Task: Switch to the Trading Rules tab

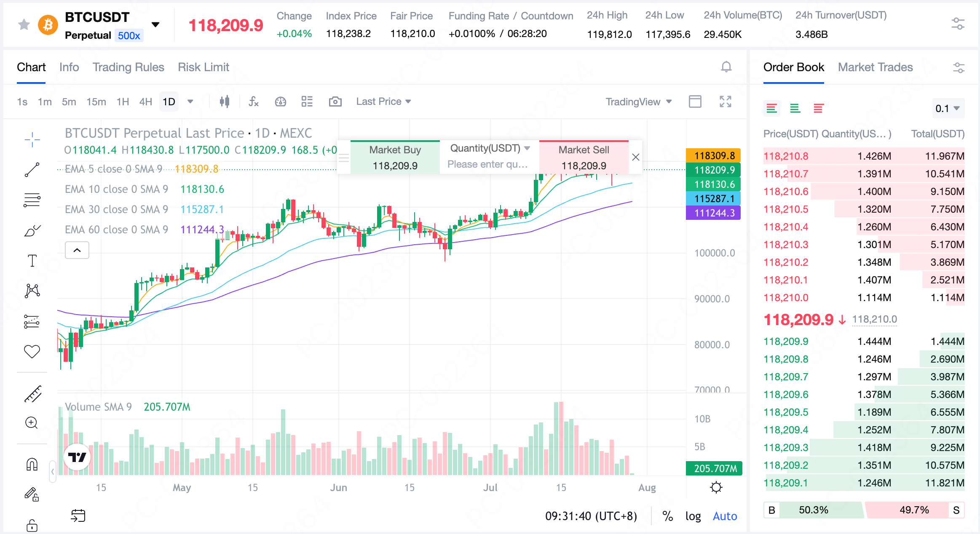Action: pos(129,67)
